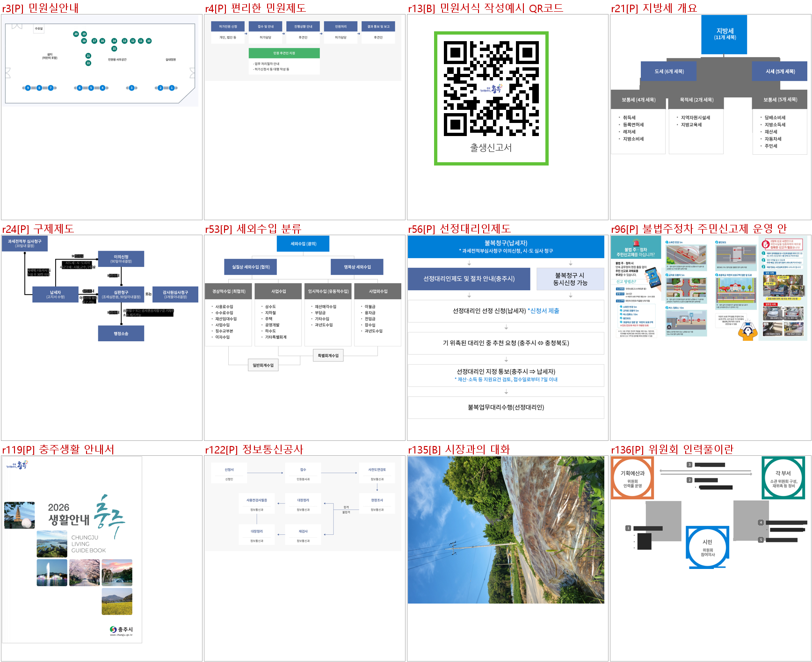The height and width of the screenshot is (662, 812).
Task: Click the teal "각 부서" circle
Action: (x=783, y=478)
